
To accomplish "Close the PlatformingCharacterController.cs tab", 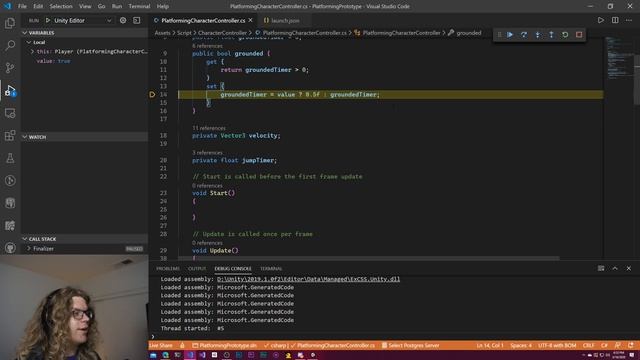I will tap(251, 20).
